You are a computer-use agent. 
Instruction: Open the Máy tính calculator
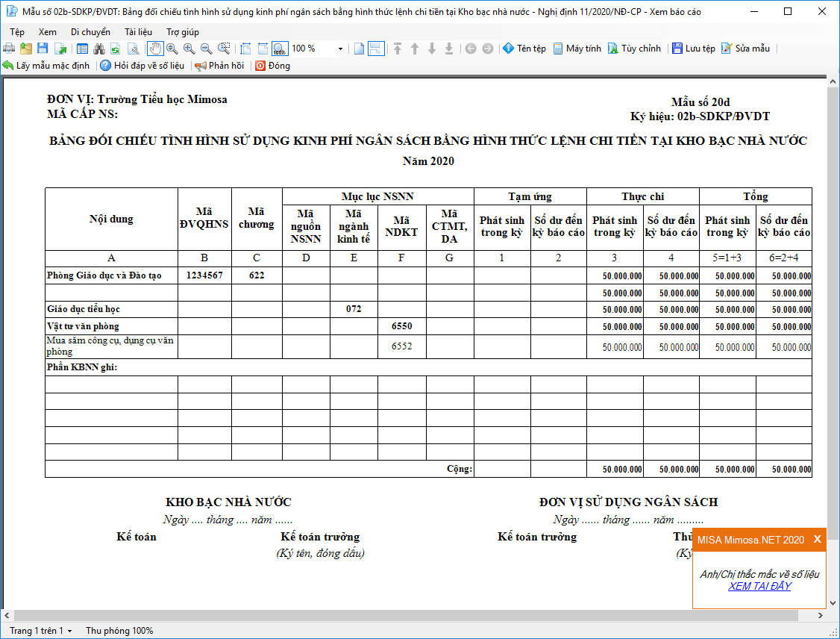(x=577, y=49)
